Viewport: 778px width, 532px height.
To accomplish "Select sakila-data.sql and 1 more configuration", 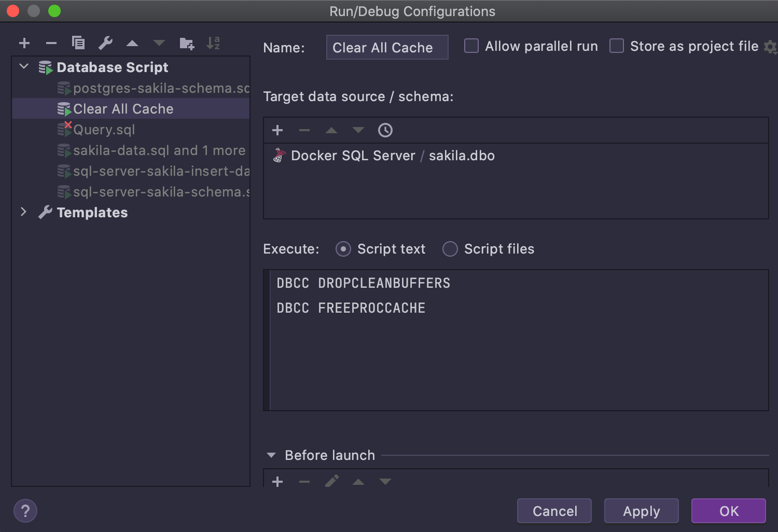I will (x=131, y=150).
